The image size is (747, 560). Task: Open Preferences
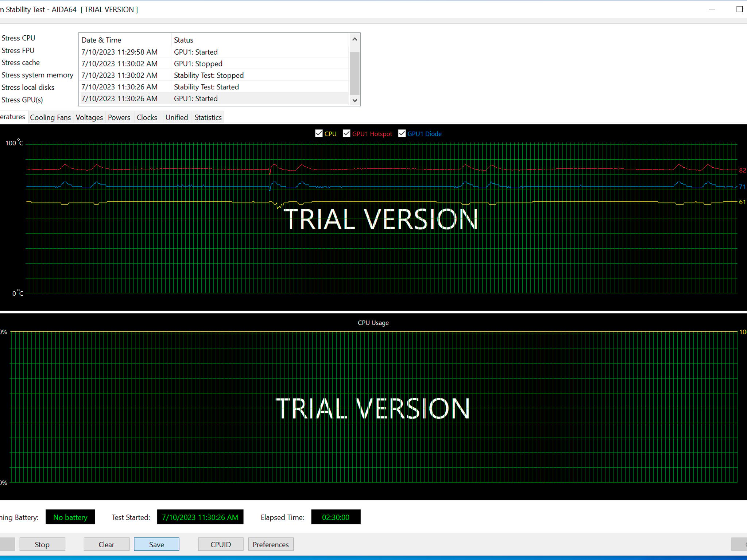[x=271, y=544]
